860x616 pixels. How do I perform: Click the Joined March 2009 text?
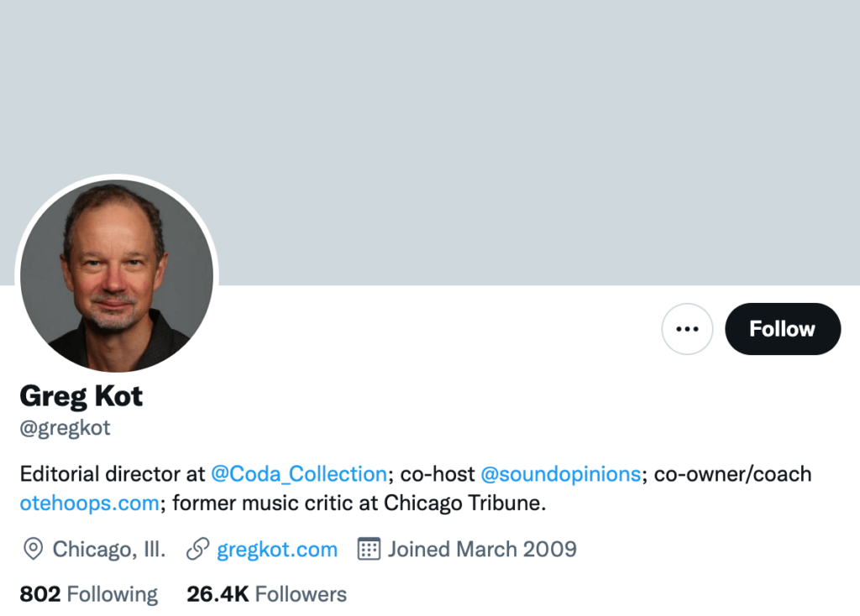[x=482, y=550]
